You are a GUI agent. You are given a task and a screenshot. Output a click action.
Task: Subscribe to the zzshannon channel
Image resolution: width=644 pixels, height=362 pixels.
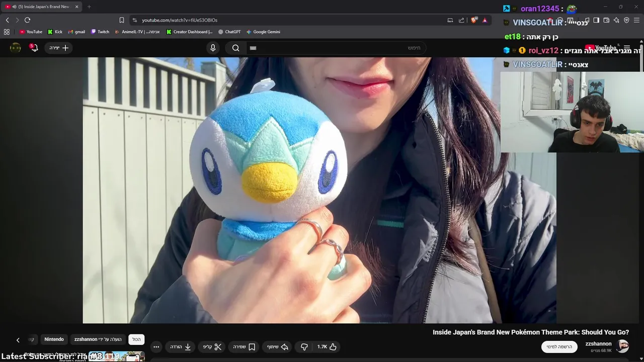559,347
